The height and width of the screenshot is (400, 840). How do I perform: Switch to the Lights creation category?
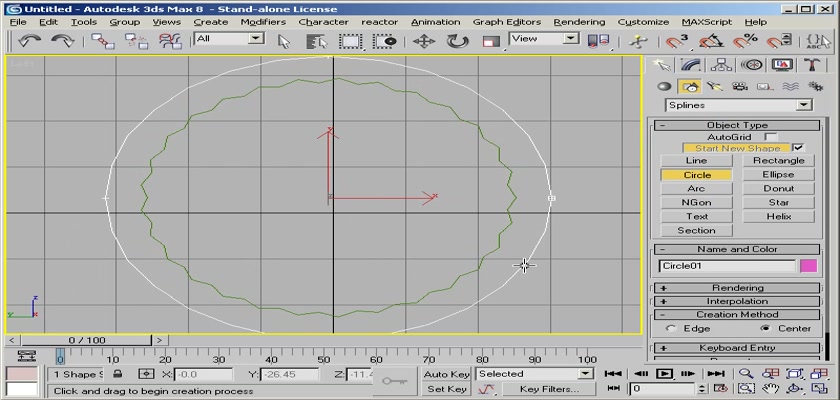pos(715,87)
